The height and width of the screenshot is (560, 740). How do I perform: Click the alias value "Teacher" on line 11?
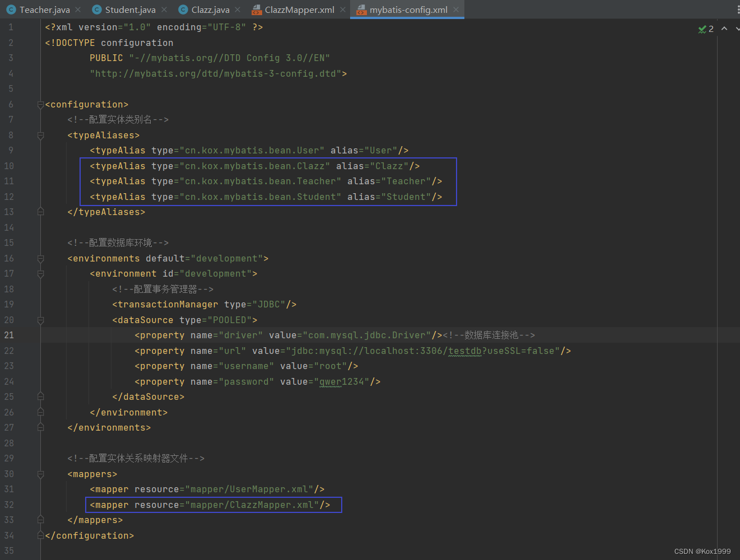click(x=406, y=181)
